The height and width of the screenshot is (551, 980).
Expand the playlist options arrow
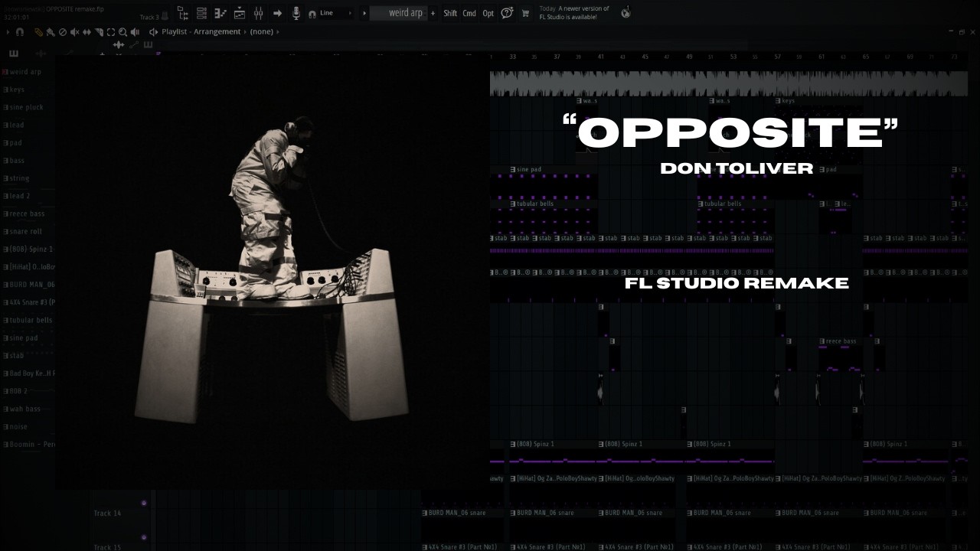click(8, 32)
